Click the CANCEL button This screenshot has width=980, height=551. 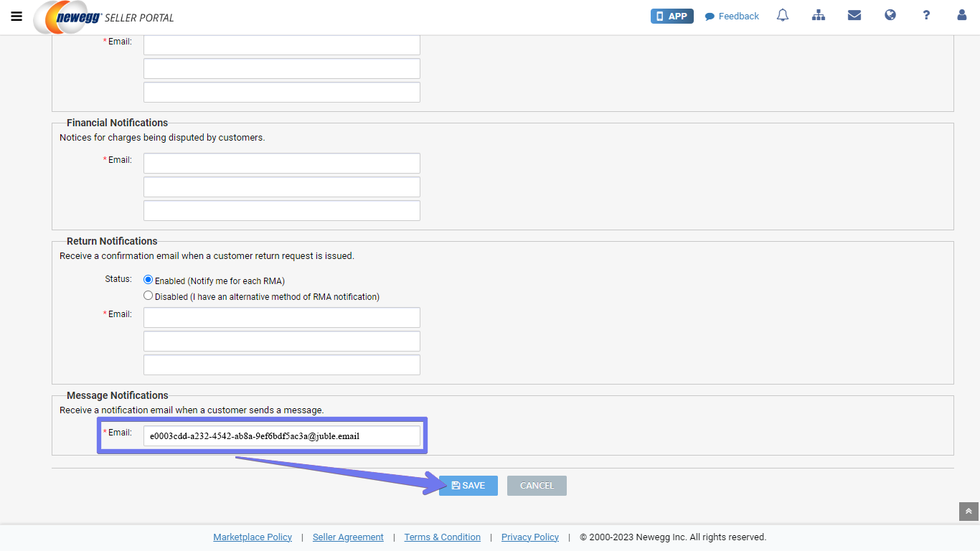pyautogui.click(x=537, y=486)
